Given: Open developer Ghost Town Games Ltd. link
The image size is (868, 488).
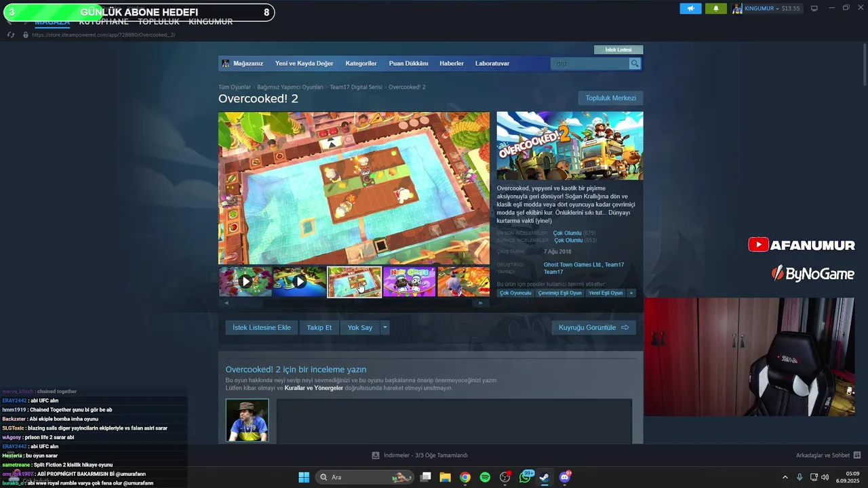Looking at the screenshot, I should tap(574, 265).
